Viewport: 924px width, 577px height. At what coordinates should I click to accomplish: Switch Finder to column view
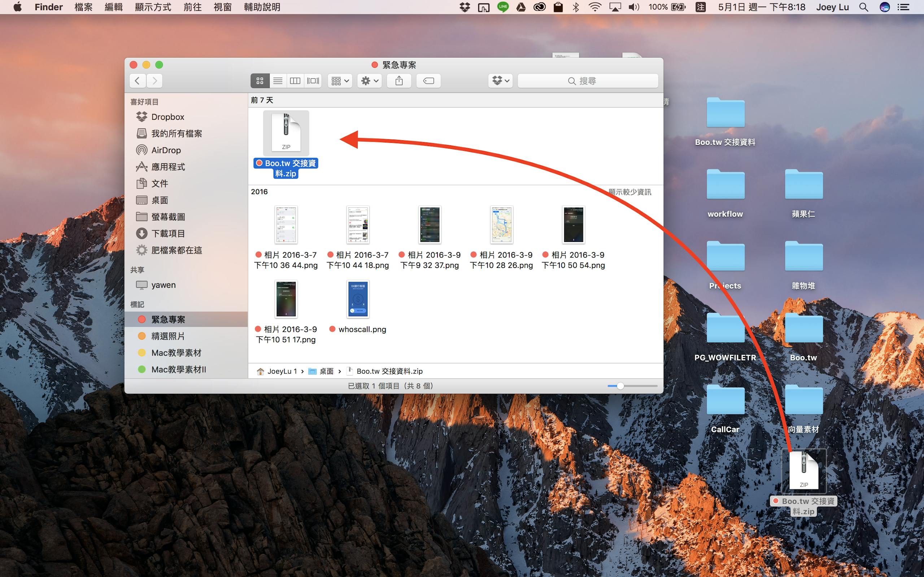pyautogui.click(x=295, y=81)
